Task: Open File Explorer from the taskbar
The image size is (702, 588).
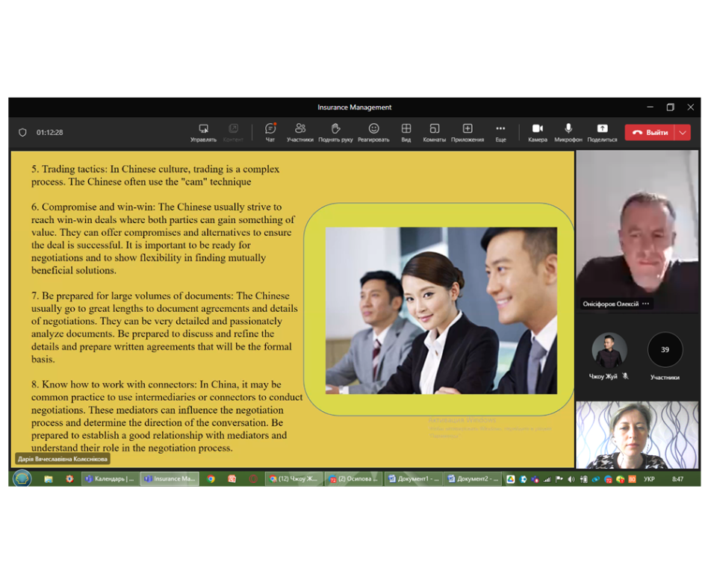Action: click(x=49, y=479)
